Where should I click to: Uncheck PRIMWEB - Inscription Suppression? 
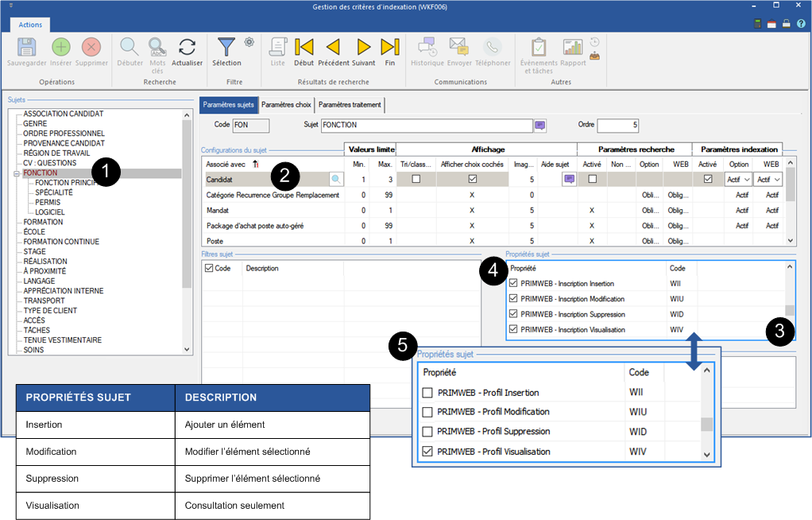(x=513, y=313)
